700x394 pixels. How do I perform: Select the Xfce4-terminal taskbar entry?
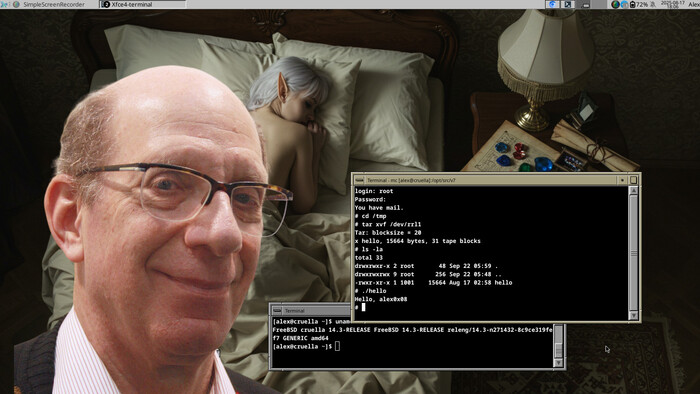pos(142,4)
